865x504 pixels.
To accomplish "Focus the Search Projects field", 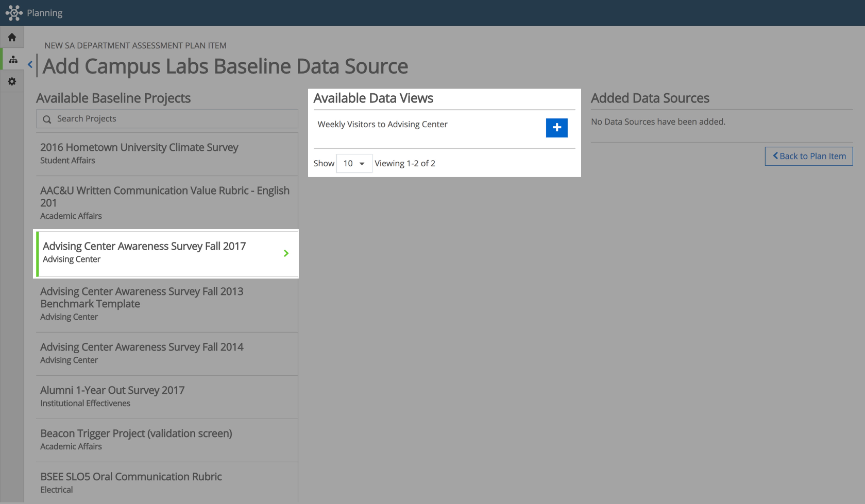I will coord(167,119).
